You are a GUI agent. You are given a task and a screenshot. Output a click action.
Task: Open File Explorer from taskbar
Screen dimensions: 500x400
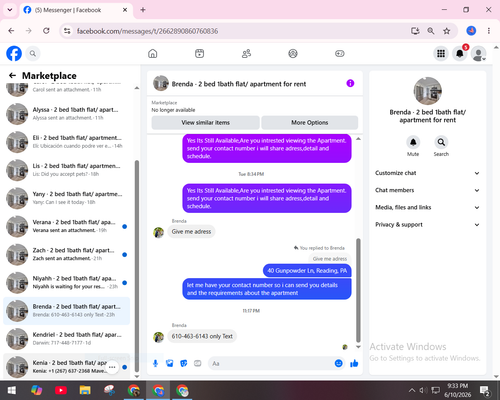85,390
